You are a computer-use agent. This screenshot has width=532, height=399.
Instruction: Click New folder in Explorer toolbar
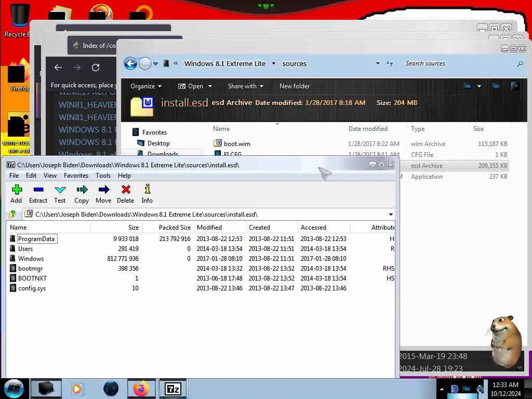(x=295, y=86)
